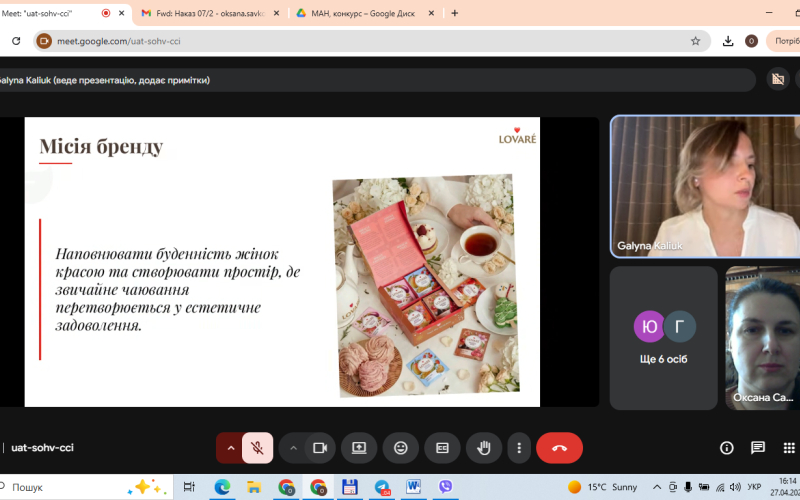Click the microphone tray icon
The image size is (800, 500).
(x=688, y=487)
